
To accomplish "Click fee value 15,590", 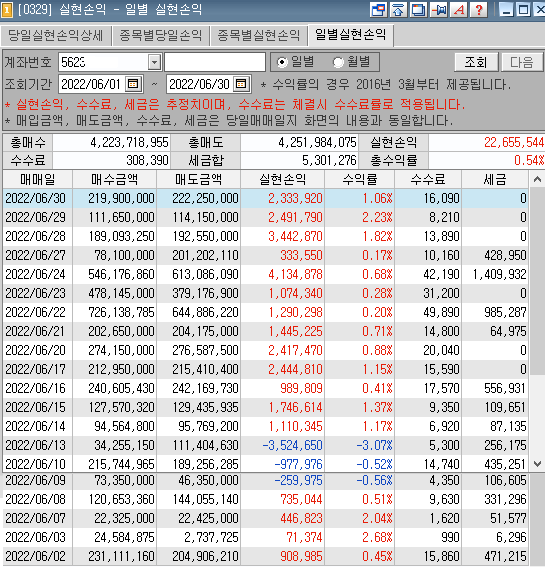I will pos(441,369).
